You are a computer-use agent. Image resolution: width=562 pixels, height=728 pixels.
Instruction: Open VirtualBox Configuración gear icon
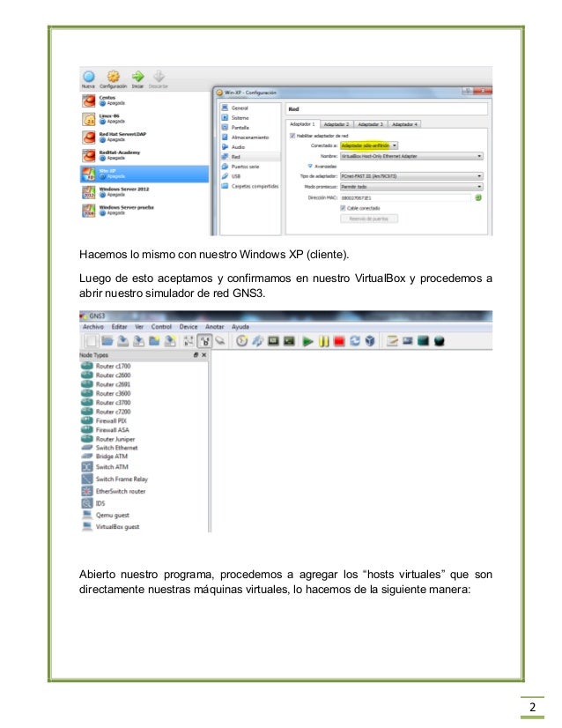click(x=114, y=77)
